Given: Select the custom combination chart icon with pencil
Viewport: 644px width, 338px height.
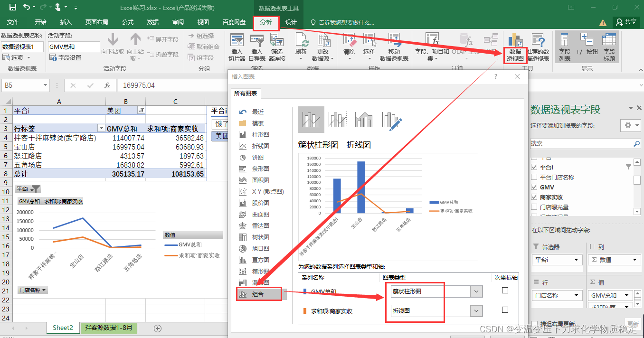Looking at the screenshot, I should 392,120.
